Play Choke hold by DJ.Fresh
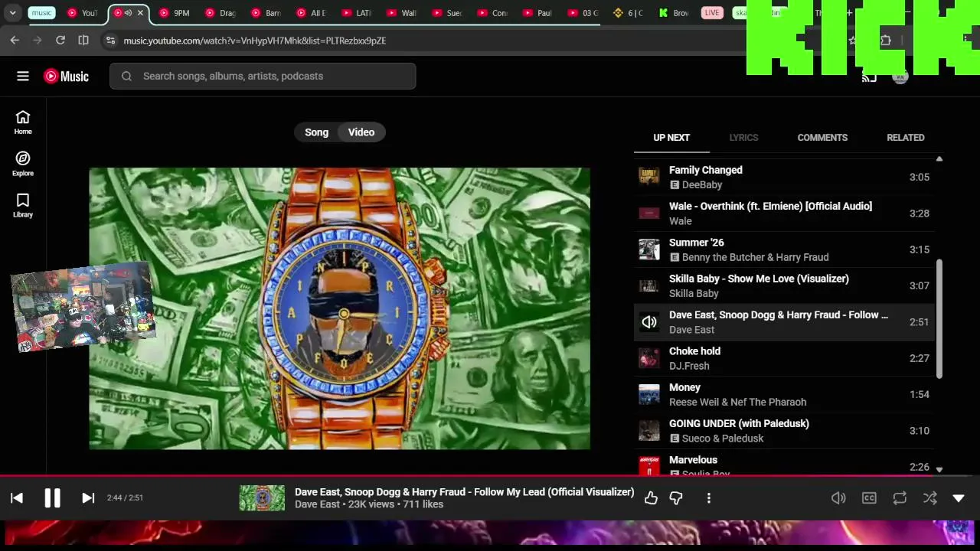This screenshot has height=551, width=980. (x=784, y=358)
